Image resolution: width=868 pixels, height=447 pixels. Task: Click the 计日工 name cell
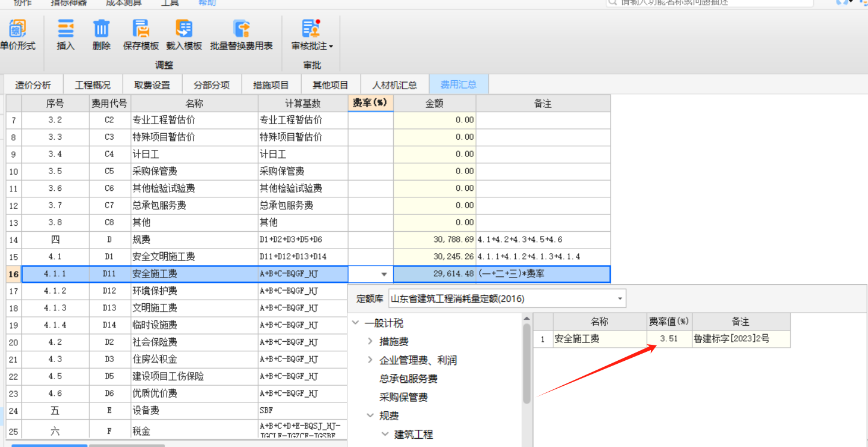click(195, 154)
